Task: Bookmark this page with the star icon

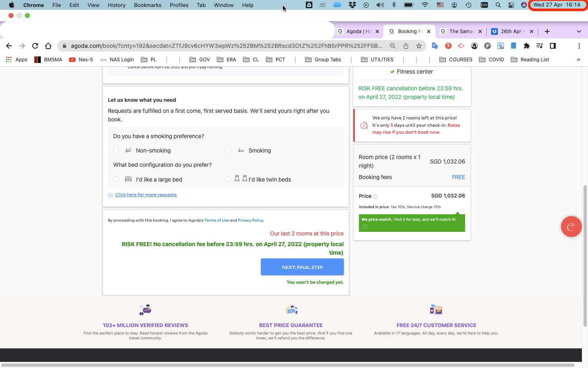Action: point(419,46)
